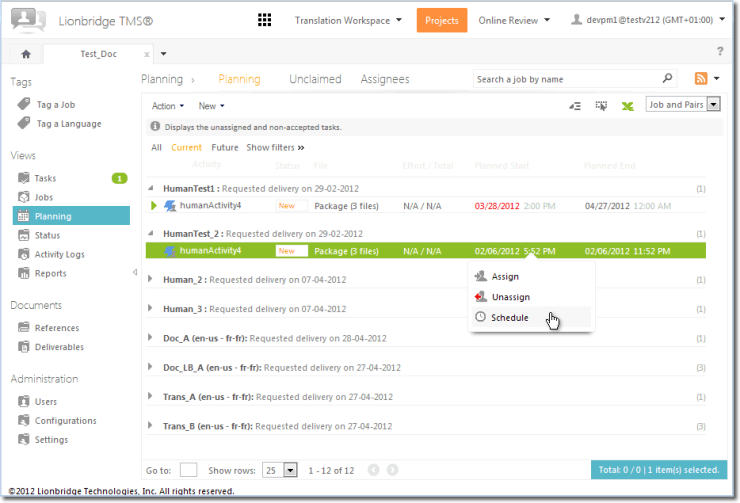
Task: Expand the Human_2 job group
Action: pos(152,280)
